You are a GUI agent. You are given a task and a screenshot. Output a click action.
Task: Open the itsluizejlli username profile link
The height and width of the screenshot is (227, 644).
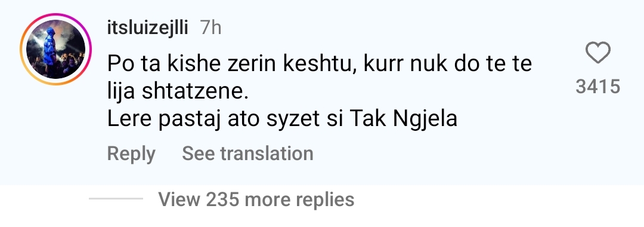(147, 28)
